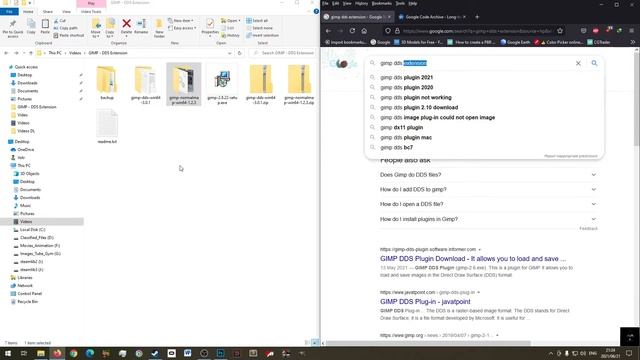Click the Word icon in the taskbar

[x=187, y=353]
